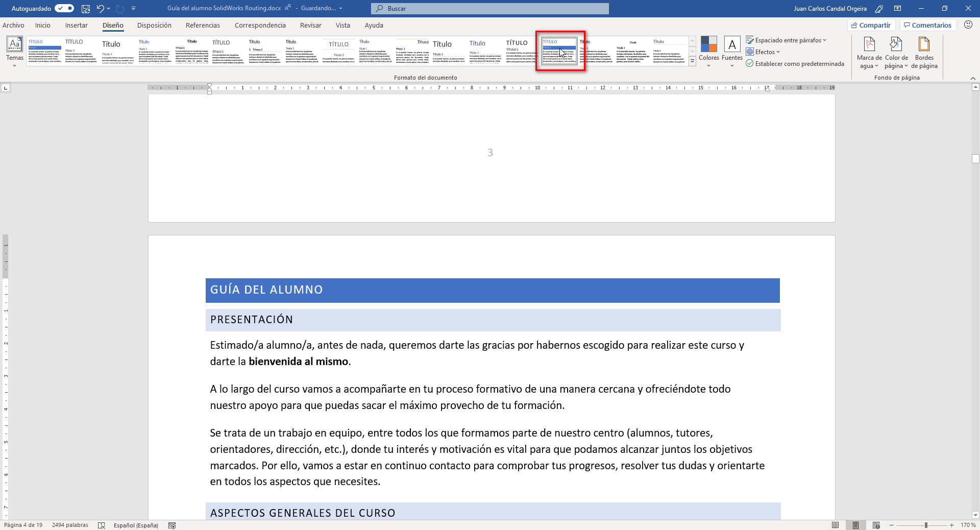Open the Marca de agua tool
Screen dimensions: 980x530
point(869,51)
